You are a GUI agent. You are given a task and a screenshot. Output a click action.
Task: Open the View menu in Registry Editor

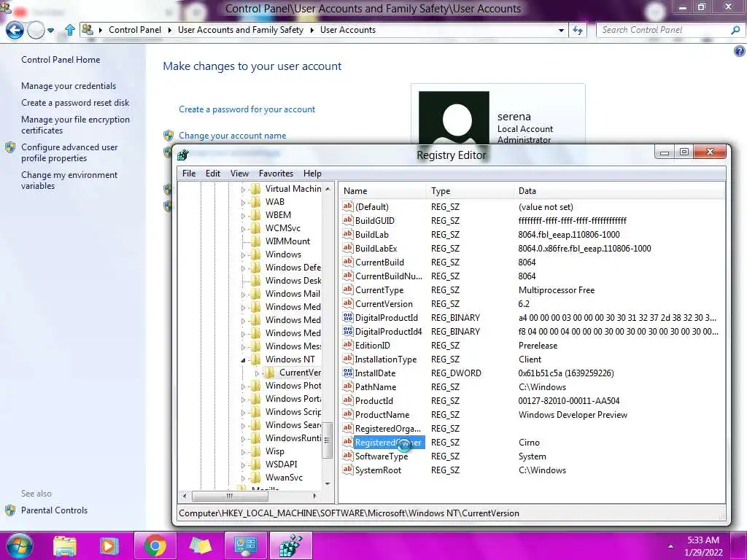239,174
